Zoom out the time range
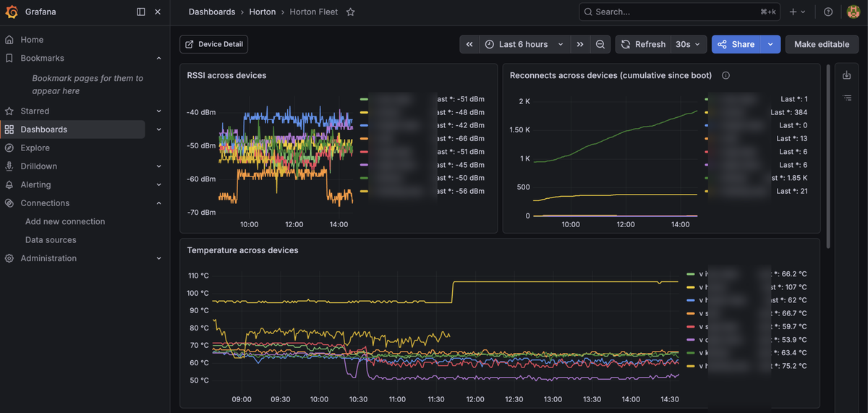Screen dimensions: 868x413 tap(600, 44)
